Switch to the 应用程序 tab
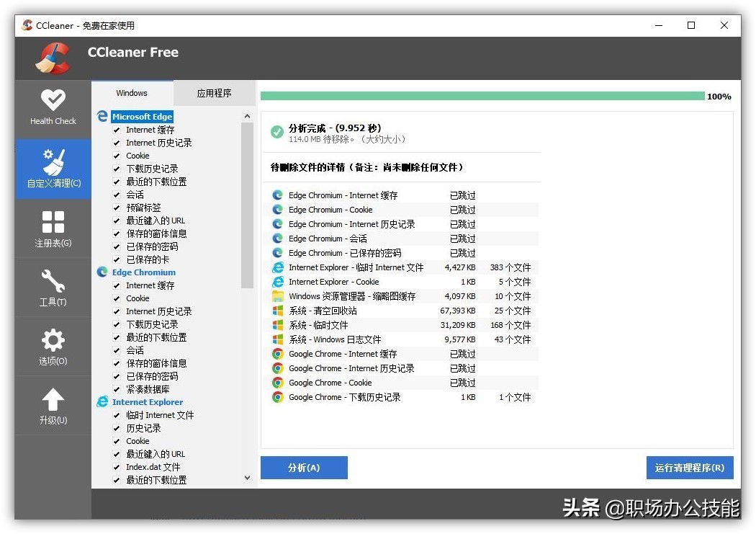Screen dimensions: 756x534 (214, 92)
